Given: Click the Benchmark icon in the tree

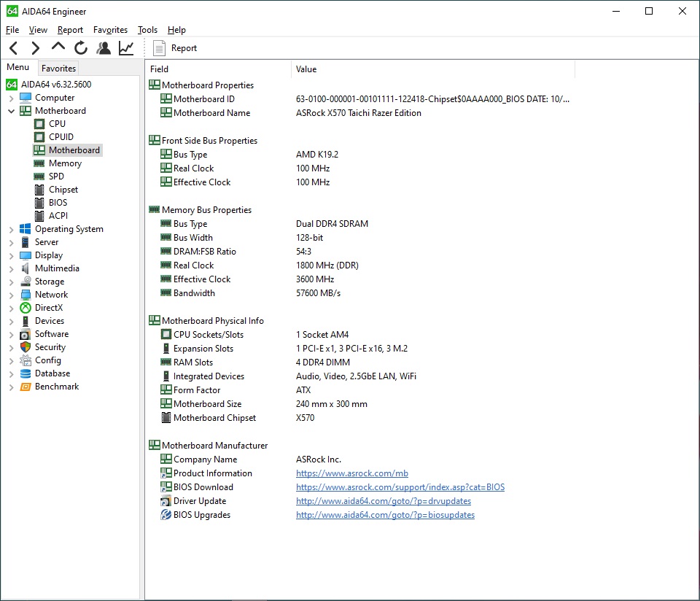Looking at the screenshot, I should coord(26,387).
